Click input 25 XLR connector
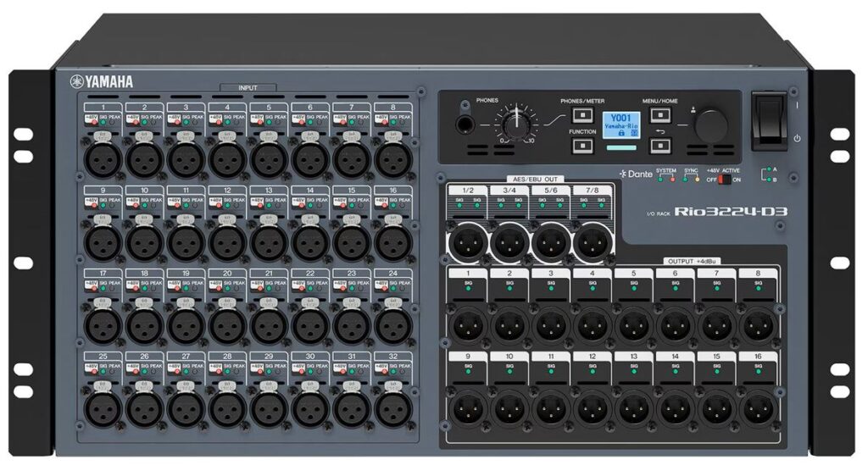This screenshot has width=868, height=465. [x=103, y=408]
